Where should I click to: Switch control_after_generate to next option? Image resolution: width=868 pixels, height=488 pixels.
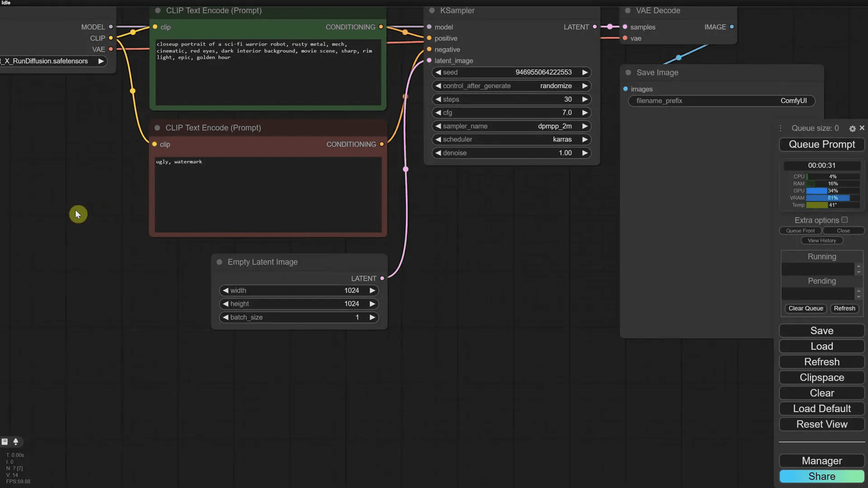pyautogui.click(x=585, y=86)
